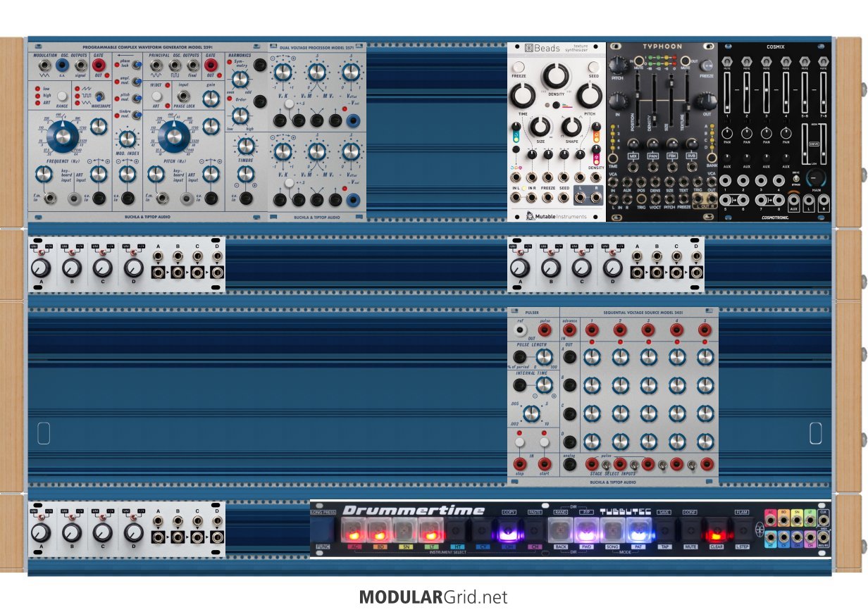Click the red CLEAR pad on Drummertime
This screenshot has width=868, height=612.
point(716,530)
